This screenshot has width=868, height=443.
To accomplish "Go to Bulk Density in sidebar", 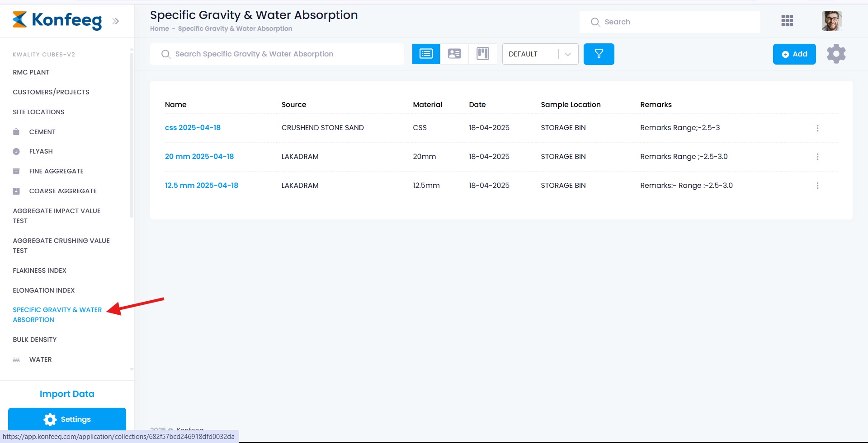I will click(x=35, y=340).
